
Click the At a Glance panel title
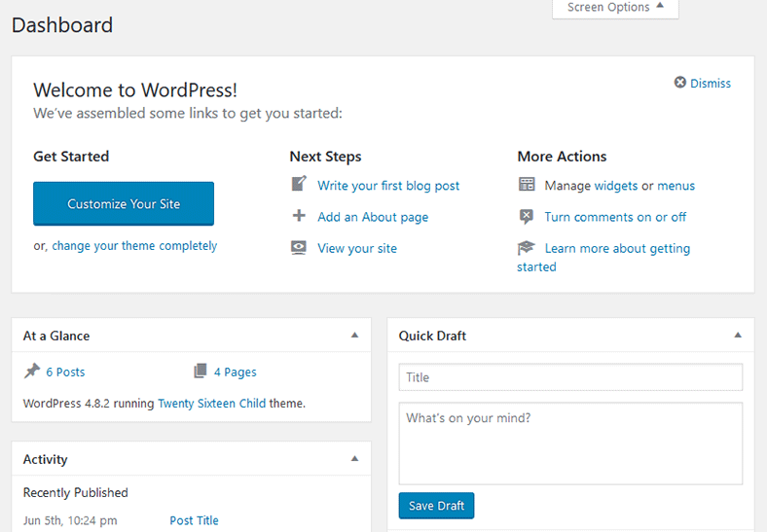click(56, 336)
